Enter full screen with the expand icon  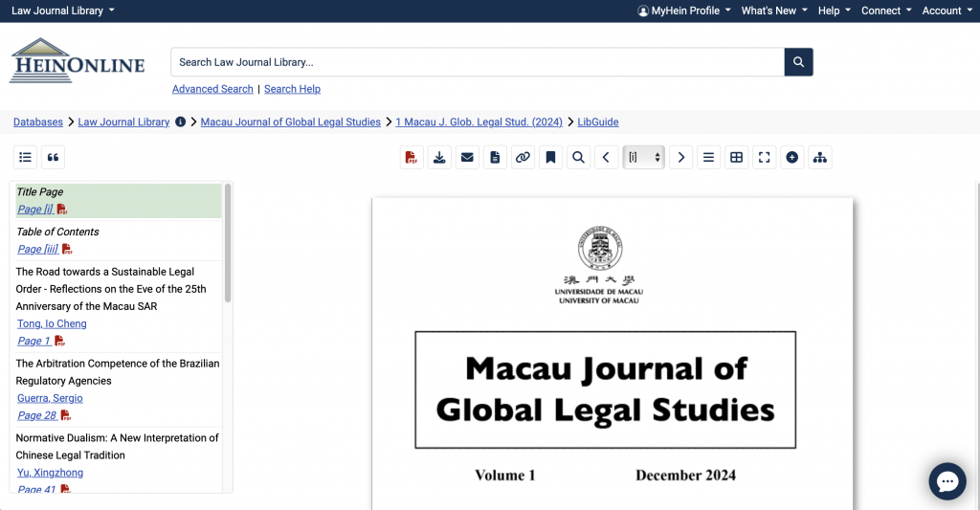point(764,158)
